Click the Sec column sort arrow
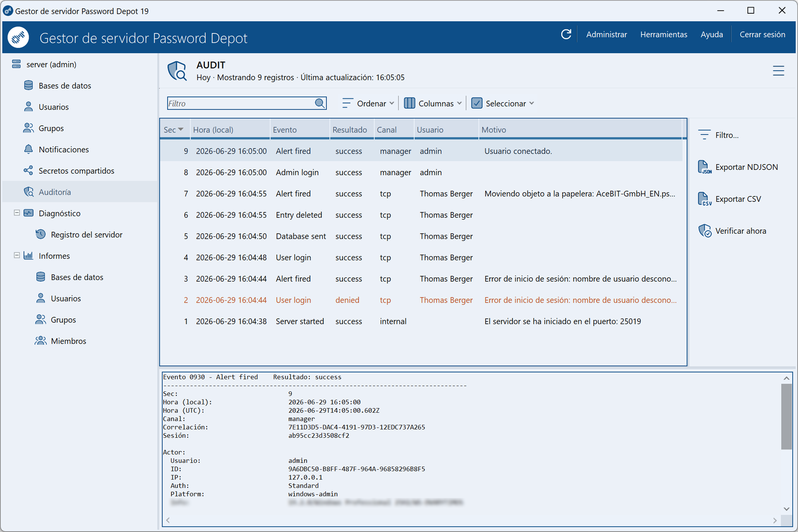798x532 pixels. 181,130
